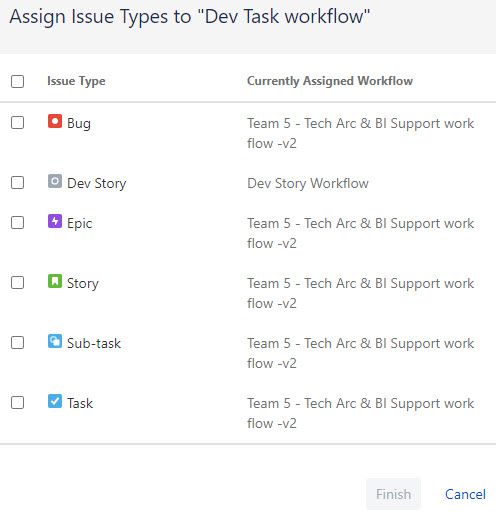Click the red Bug issue type icon
This screenshot has width=496, height=520.
point(55,121)
